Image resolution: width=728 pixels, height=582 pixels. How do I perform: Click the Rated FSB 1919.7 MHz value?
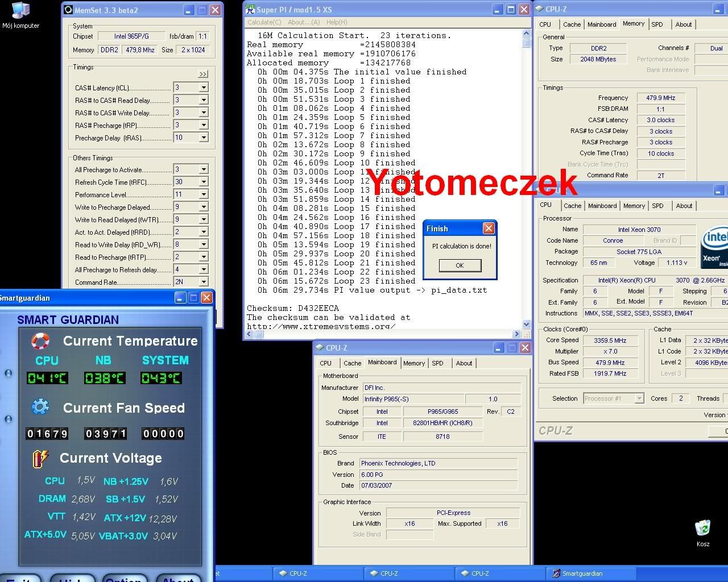[610, 373]
